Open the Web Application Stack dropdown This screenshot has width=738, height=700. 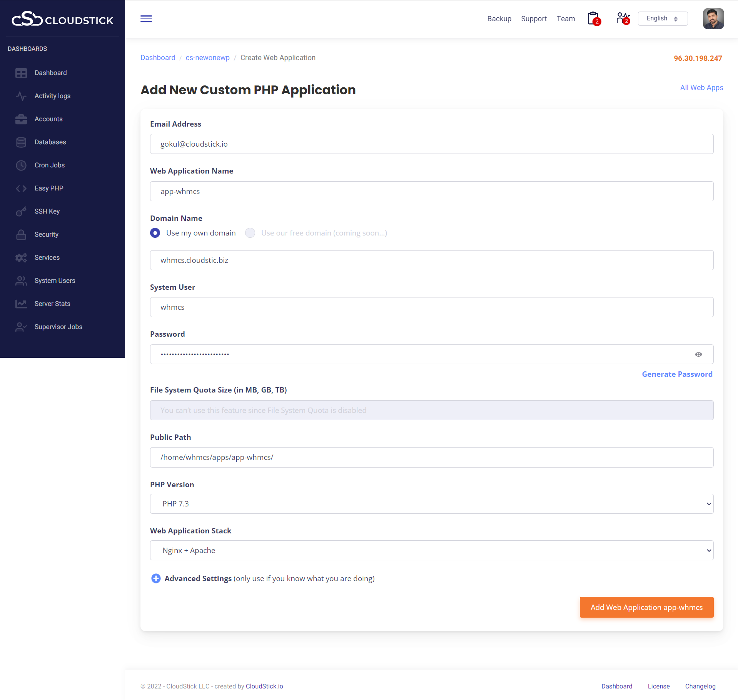coord(431,550)
